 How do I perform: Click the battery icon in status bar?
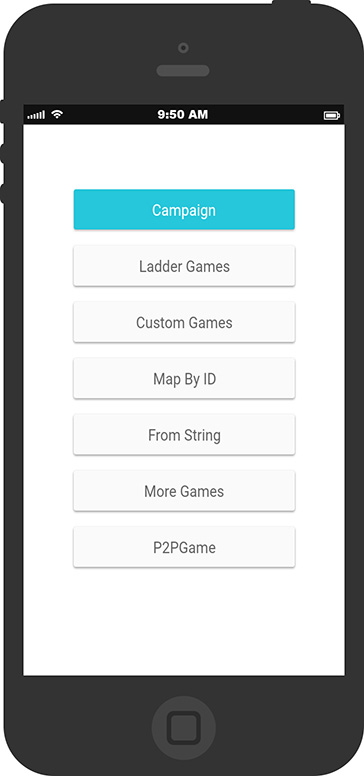332,115
